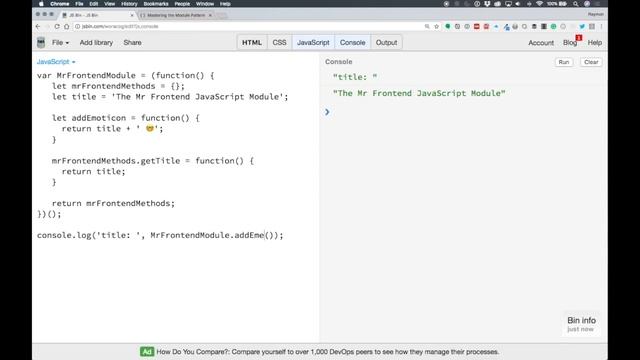Open the Account link
This screenshot has width=640, height=360.
[541, 43]
